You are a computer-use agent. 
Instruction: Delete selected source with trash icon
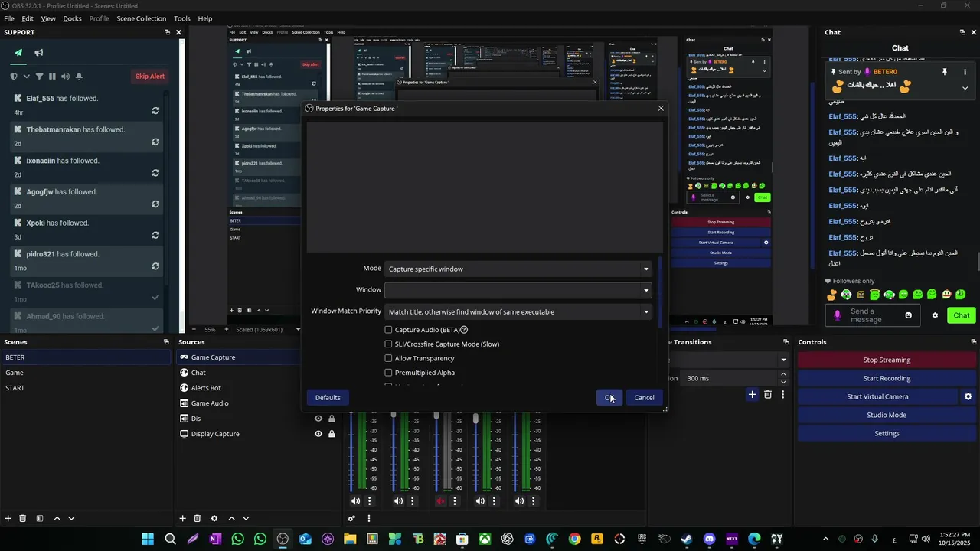pyautogui.click(x=197, y=518)
